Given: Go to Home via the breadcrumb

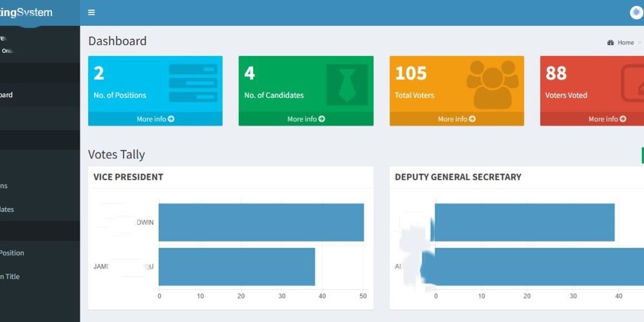Looking at the screenshot, I should (x=625, y=43).
